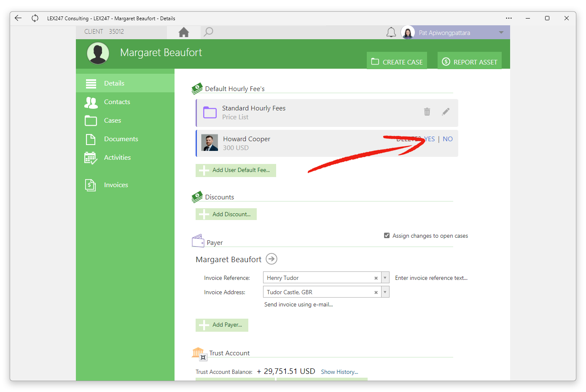Toggle Assign changes to open cases checkbox
Screen dimensions: 586x392
387,236
